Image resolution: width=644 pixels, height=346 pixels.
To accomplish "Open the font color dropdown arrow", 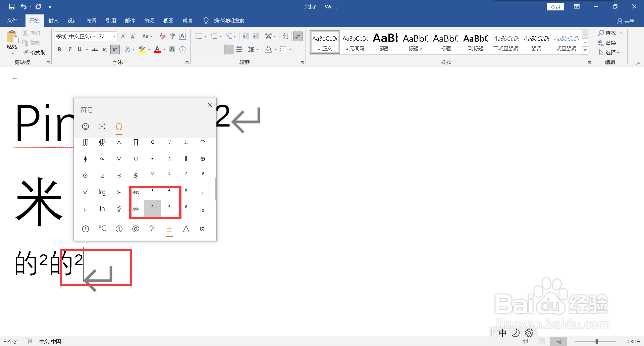I will pos(164,49).
